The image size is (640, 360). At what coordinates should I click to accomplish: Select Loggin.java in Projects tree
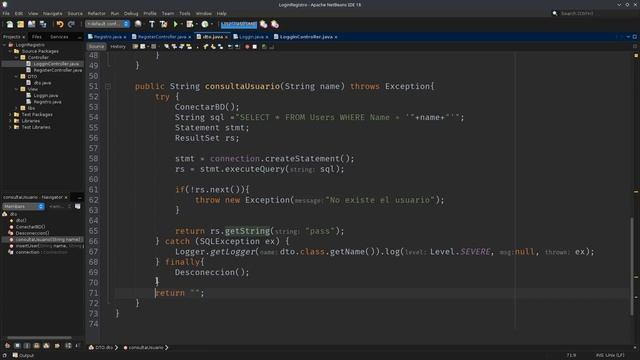tap(46, 96)
